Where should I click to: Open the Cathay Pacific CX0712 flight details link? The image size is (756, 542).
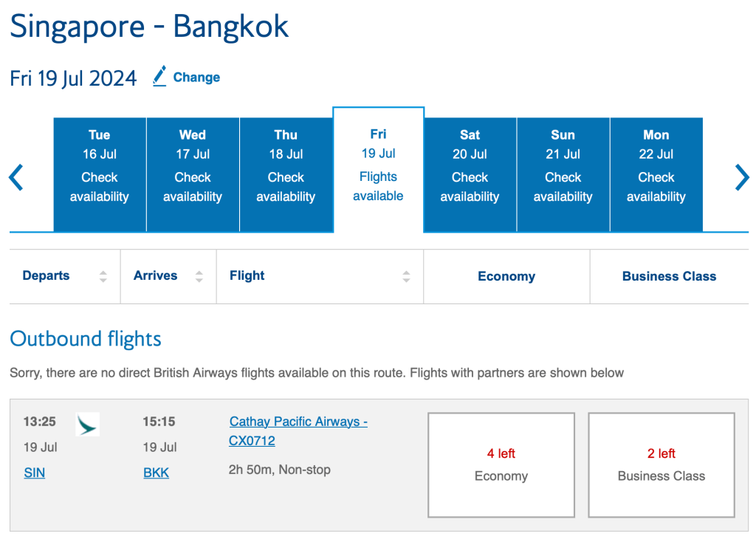pos(298,430)
